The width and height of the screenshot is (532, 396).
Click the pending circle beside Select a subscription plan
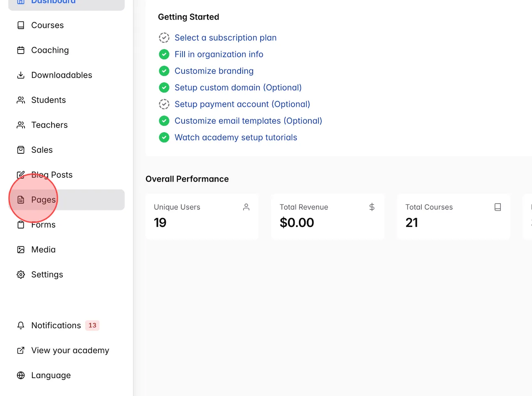pos(164,38)
